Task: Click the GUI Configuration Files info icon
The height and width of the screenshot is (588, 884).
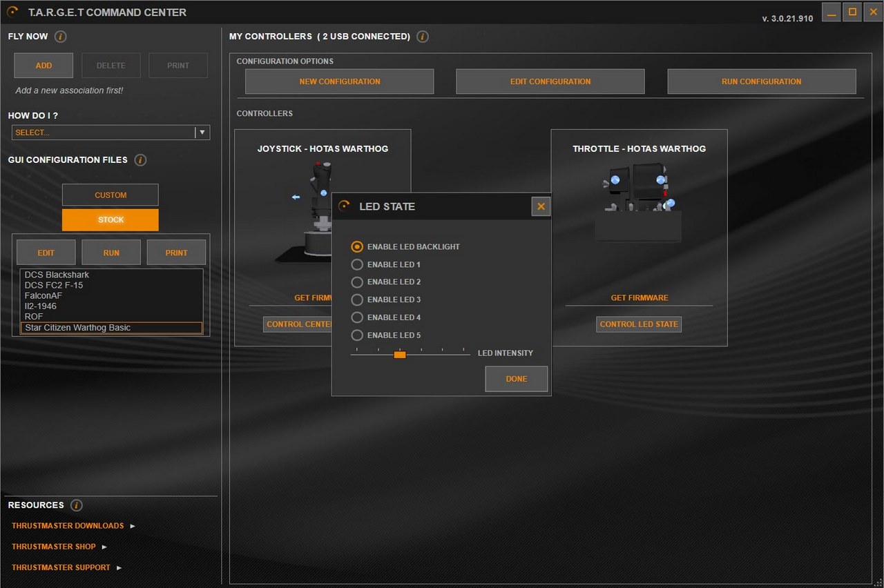Action: tap(140, 160)
